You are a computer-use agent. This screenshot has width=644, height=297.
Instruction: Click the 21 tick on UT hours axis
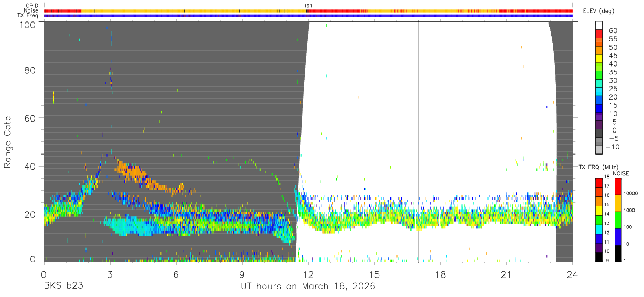tap(507, 274)
